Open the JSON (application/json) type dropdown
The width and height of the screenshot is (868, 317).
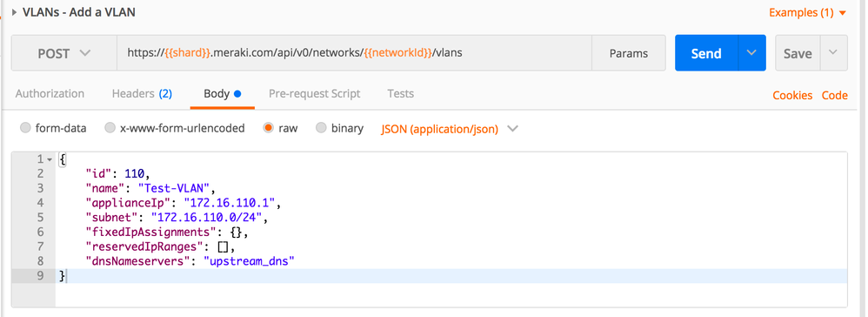(449, 129)
